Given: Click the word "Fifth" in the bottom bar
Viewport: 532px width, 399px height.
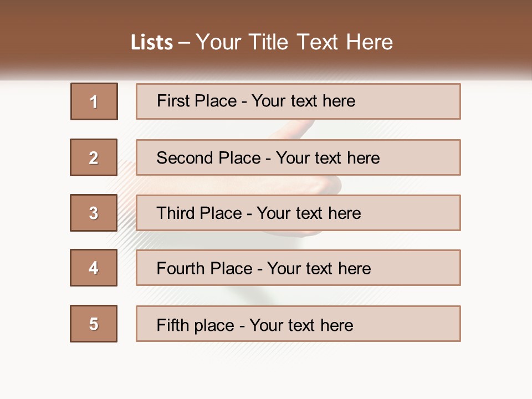Looking at the screenshot, I should (x=172, y=325).
